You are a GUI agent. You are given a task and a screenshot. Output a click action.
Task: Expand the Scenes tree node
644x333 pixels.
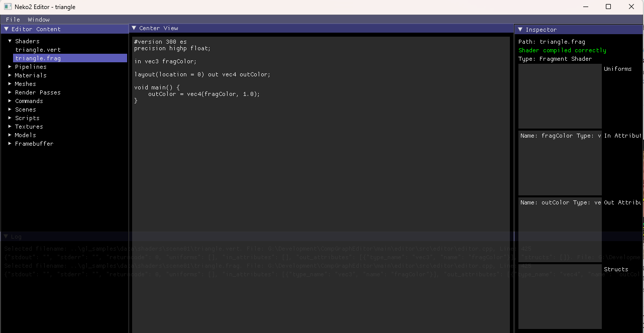pos(10,109)
